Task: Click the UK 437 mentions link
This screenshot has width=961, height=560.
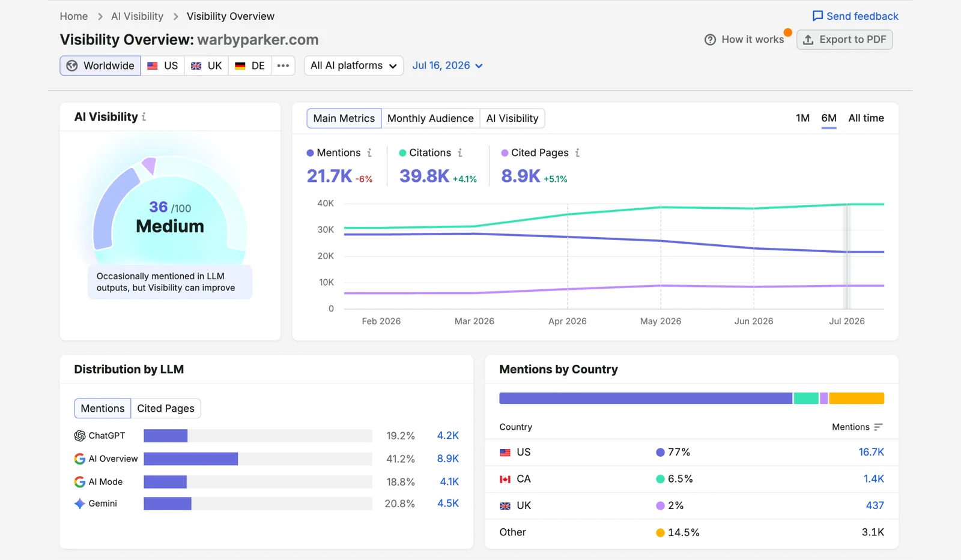Action: (x=875, y=506)
